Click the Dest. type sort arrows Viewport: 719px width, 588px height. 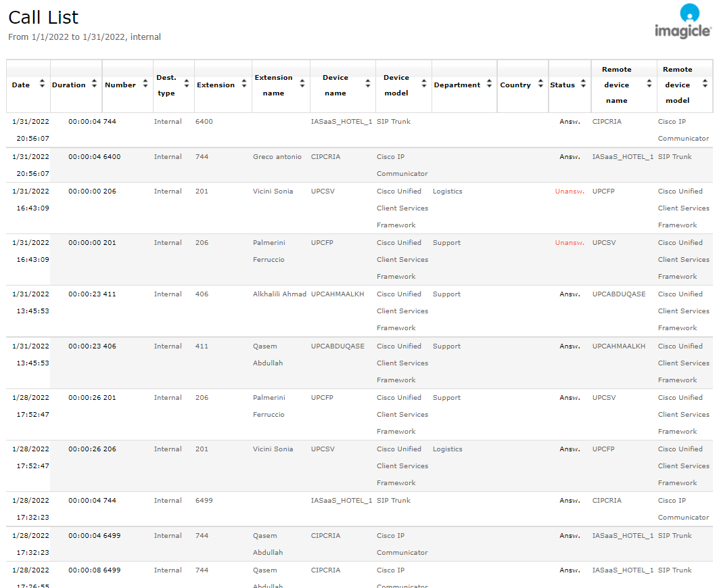coord(187,85)
